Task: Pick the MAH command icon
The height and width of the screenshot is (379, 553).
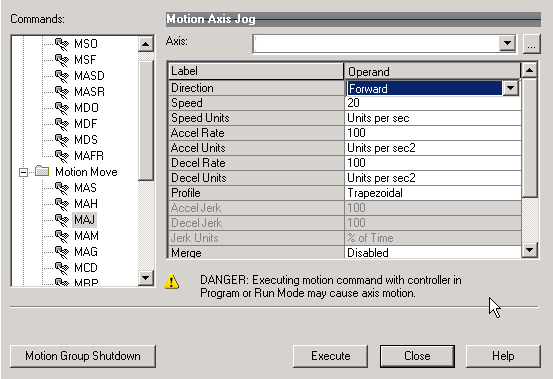Action: click(x=61, y=204)
